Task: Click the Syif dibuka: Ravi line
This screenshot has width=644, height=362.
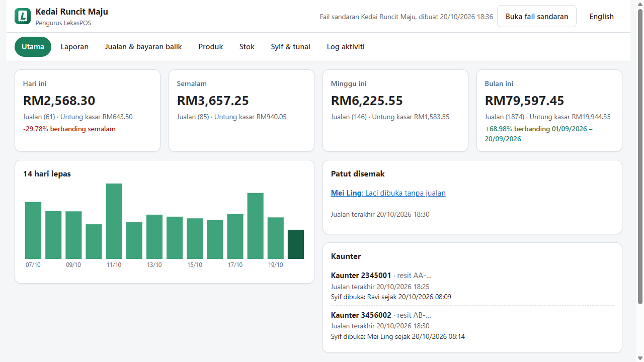Action: tap(391, 297)
